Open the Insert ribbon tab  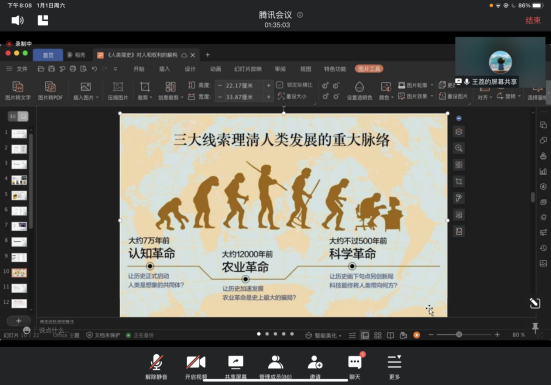click(164, 69)
